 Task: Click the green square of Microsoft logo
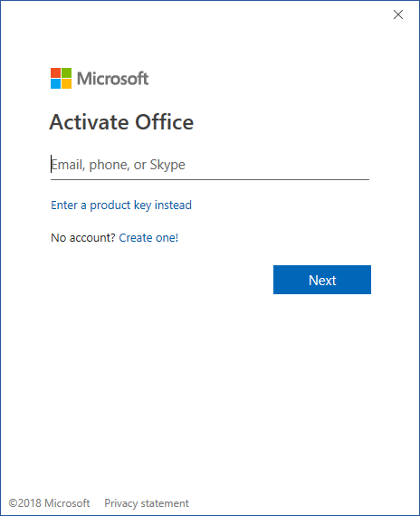pyautogui.click(x=66, y=73)
